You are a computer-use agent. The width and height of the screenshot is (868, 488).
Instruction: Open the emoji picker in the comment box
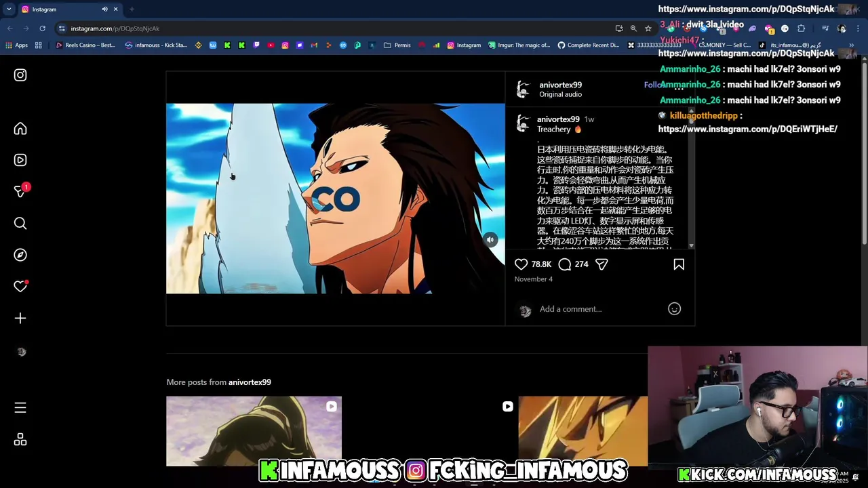(674, 309)
